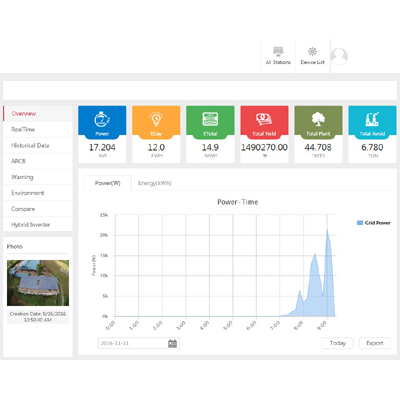
Task: Switch to the Power(W) tab
Action: pyautogui.click(x=108, y=183)
